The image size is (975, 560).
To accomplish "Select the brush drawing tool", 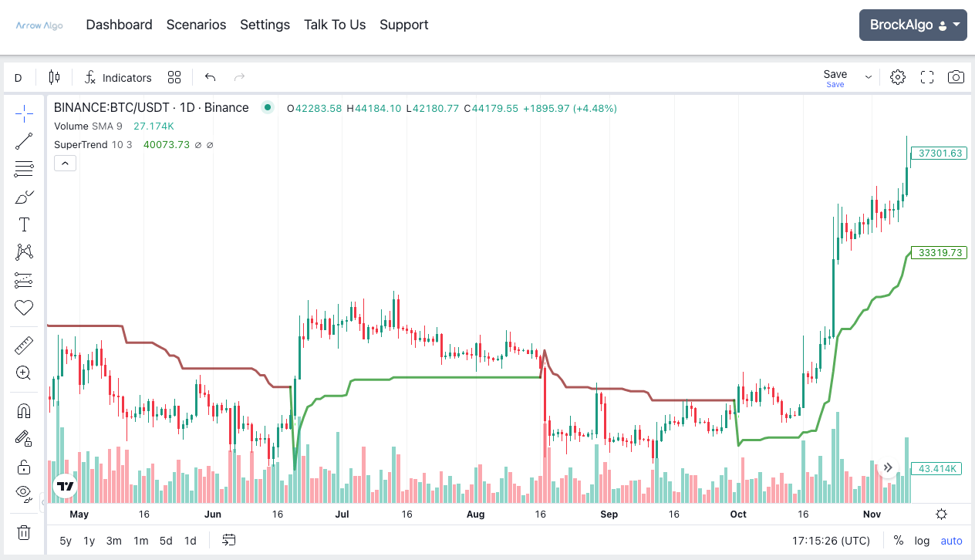I will [23, 196].
